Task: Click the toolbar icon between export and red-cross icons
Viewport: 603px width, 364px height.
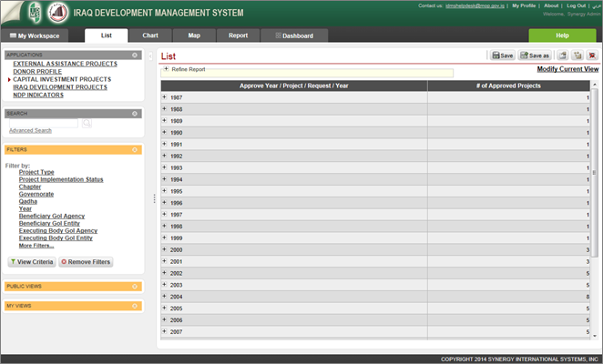Action: [x=577, y=56]
